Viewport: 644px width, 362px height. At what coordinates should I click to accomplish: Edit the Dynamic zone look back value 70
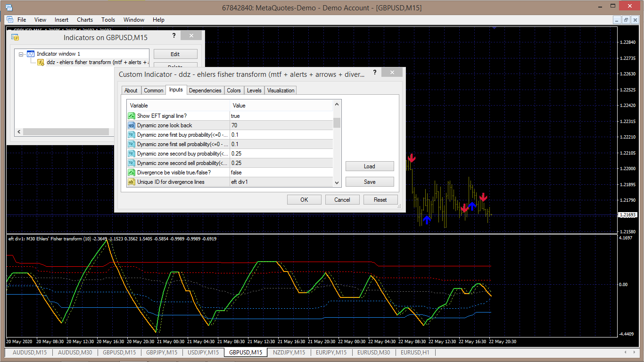click(281, 125)
